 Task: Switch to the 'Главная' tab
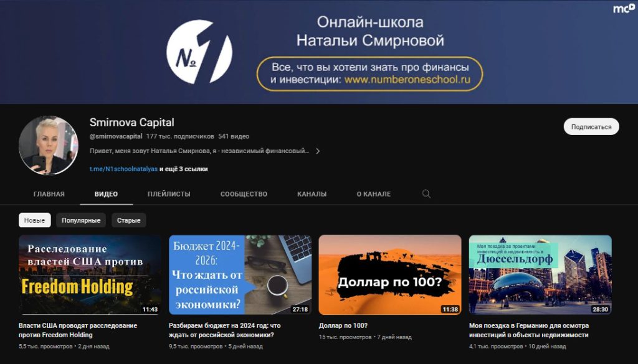(x=49, y=194)
